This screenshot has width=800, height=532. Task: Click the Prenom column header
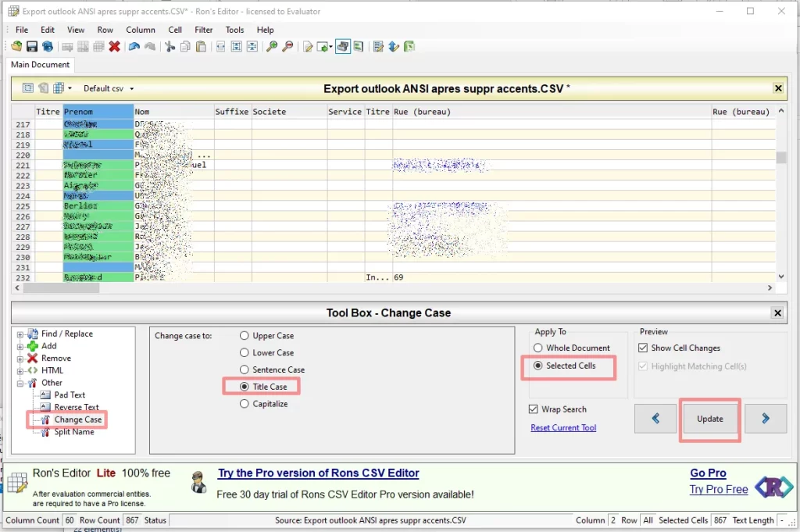click(98, 112)
